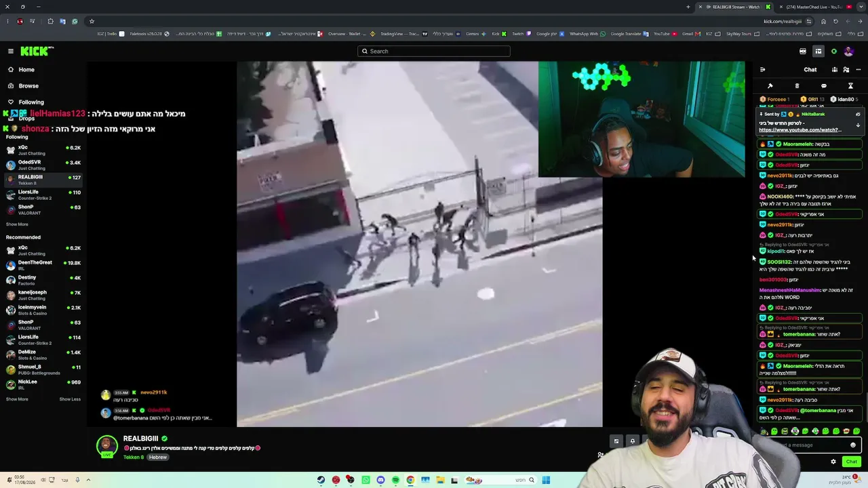Collapse the chat panel
Screen dimensions: 868x488
coord(762,70)
